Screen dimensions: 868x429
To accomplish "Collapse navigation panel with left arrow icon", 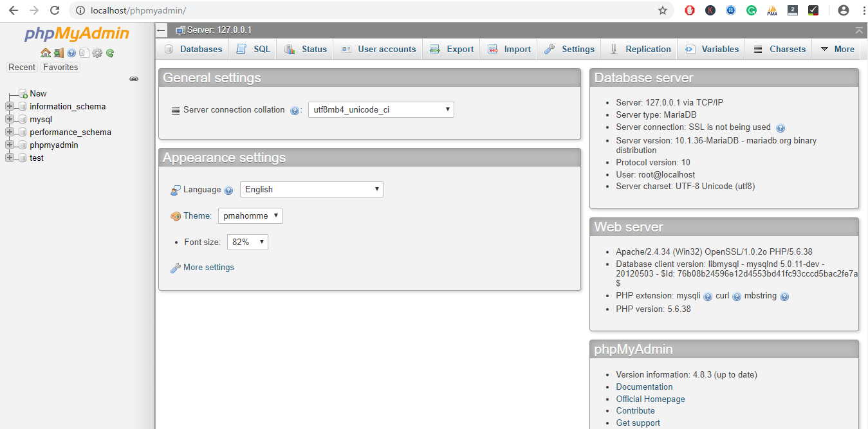I will pyautogui.click(x=162, y=30).
